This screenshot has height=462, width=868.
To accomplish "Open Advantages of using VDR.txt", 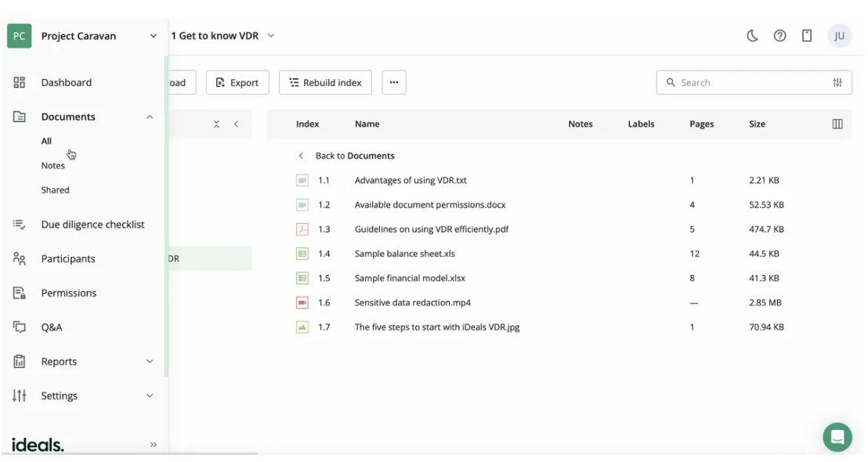I will tap(410, 180).
